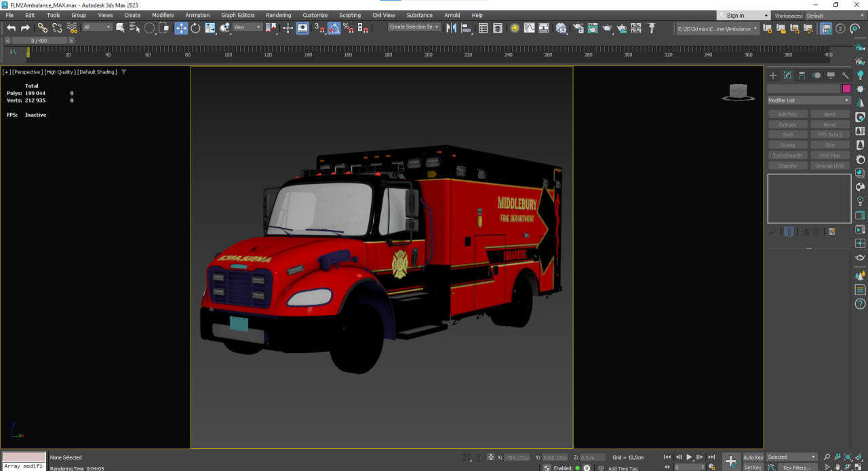868x471 pixels.
Task: Switch to the Modify command panel tab
Action: (787, 75)
